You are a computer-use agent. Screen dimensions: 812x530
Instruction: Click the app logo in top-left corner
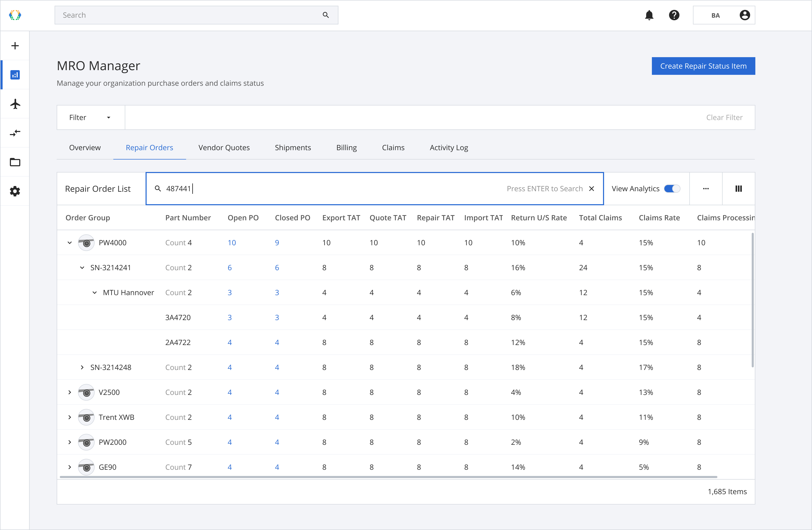(x=15, y=15)
